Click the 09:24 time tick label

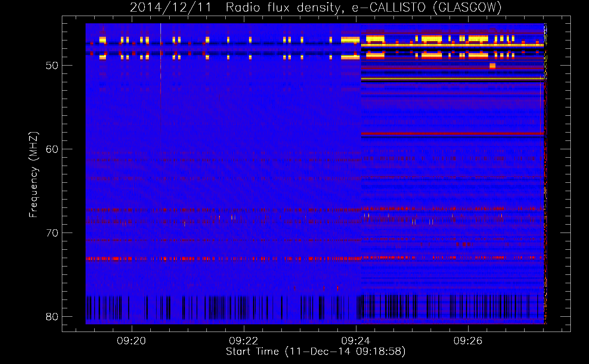[356, 341]
